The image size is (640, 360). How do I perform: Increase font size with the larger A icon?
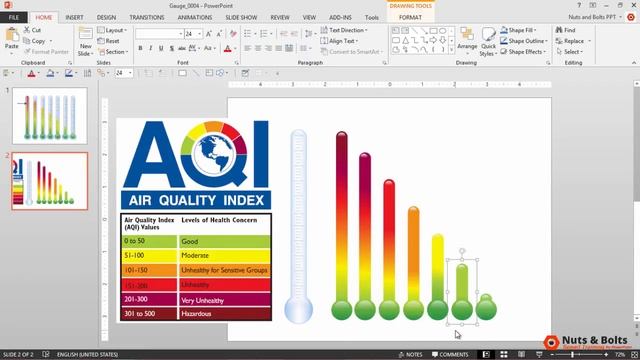209,34
